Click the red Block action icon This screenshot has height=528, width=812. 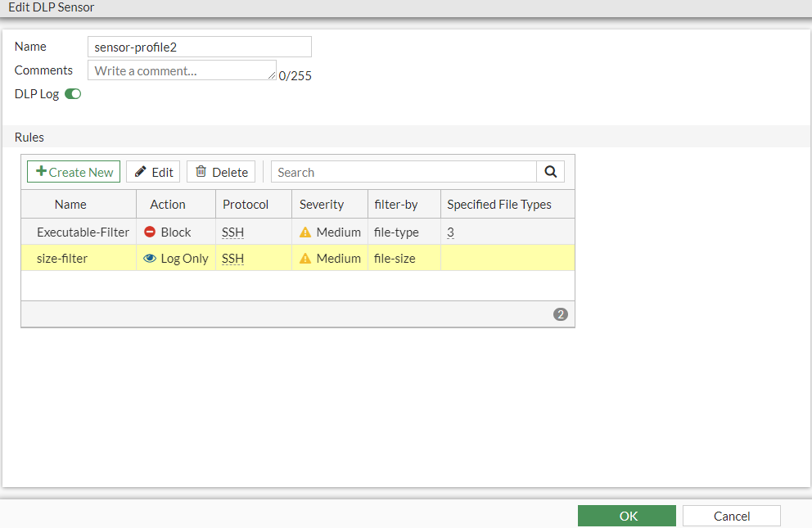pyautogui.click(x=150, y=232)
